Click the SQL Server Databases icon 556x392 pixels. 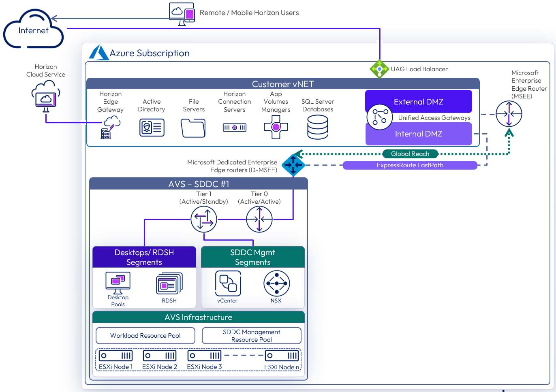pos(318,127)
